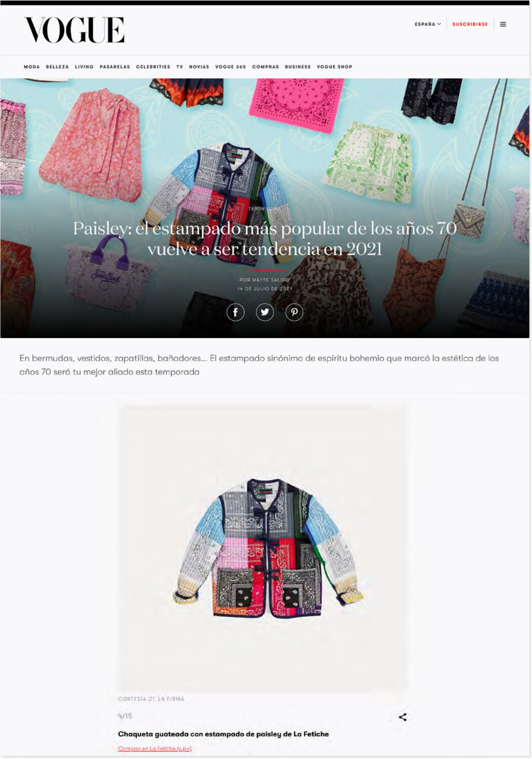
Task: Click the Vogue logo
Action: pos(74,30)
